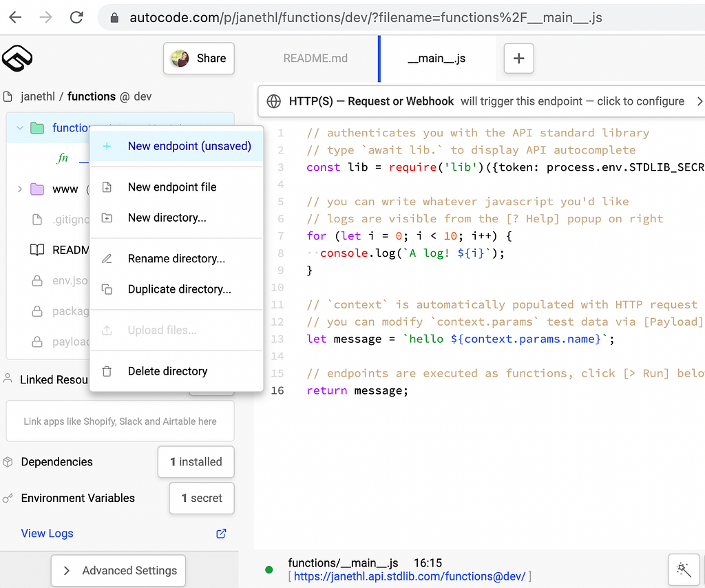The width and height of the screenshot is (705, 588).
Task: Switch to the README.md tab
Action: 315,59
